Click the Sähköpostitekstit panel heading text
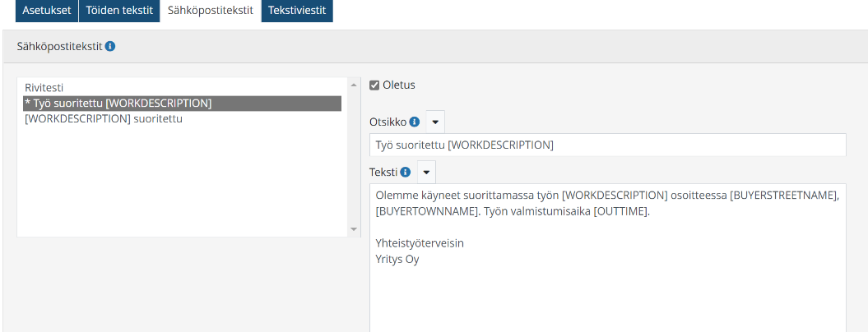This screenshot has width=868, height=332. pos(59,47)
